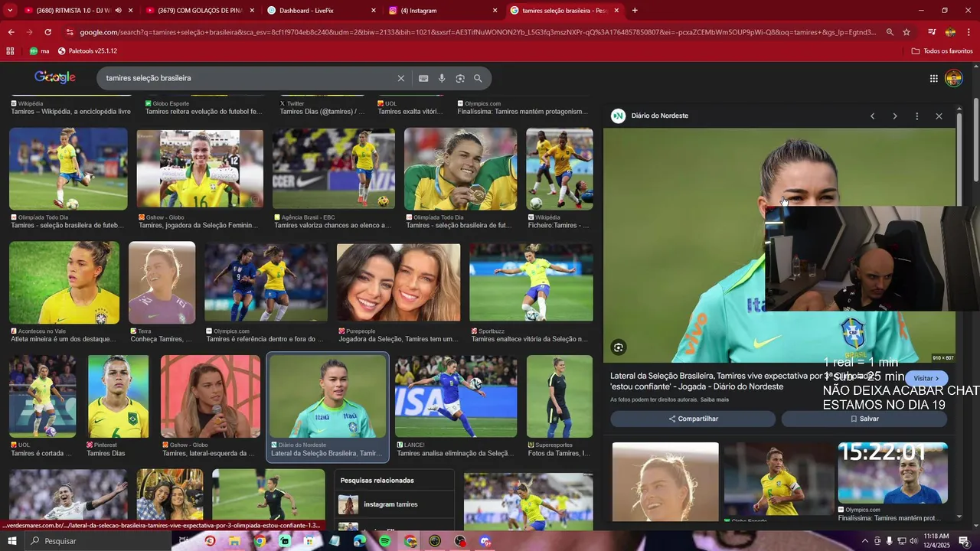Viewport: 980px width, 551px height.
Task: Expand the Todos os favoritos folder
Action: point(942,51)
